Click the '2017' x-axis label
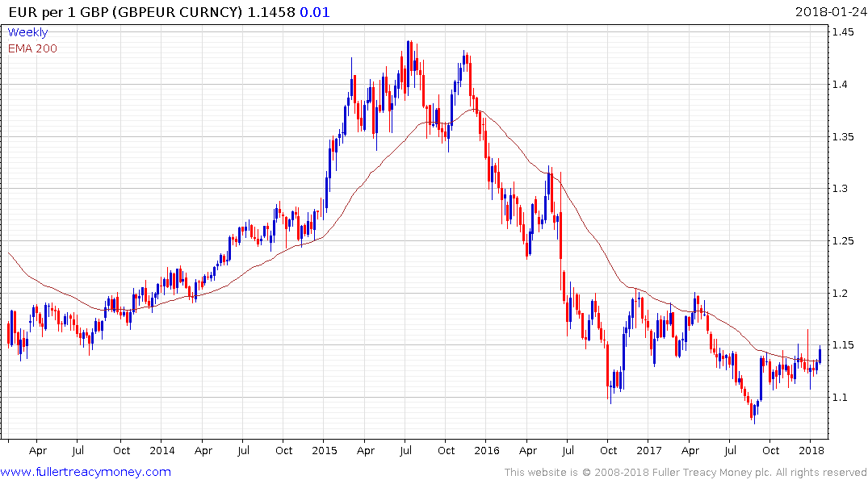Screen dimensions: 868x484 [649, 450]
